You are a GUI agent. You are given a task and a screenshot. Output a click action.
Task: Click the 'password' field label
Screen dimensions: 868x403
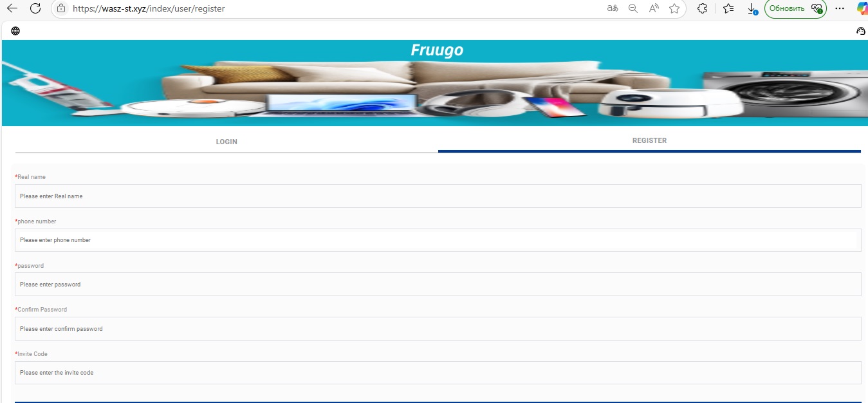[x=30, y=266]
